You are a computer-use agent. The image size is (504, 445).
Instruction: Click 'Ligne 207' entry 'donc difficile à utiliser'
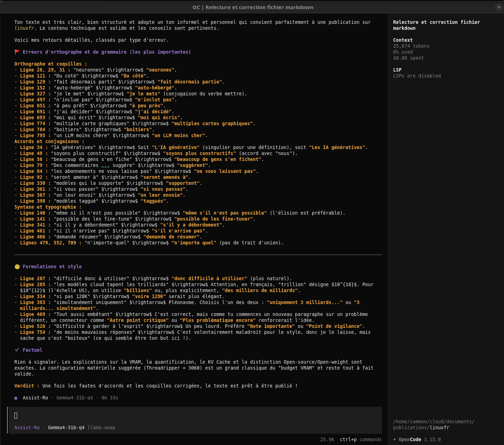coord(153,278)
